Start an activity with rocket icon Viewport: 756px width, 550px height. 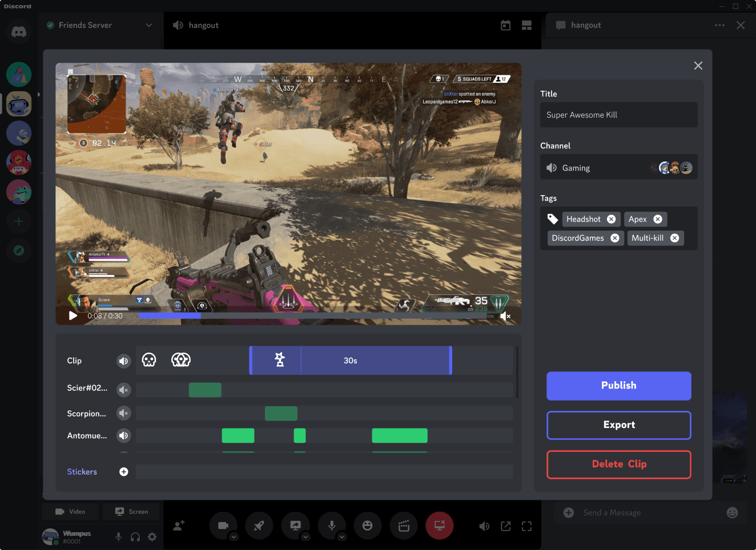point(259,525)
